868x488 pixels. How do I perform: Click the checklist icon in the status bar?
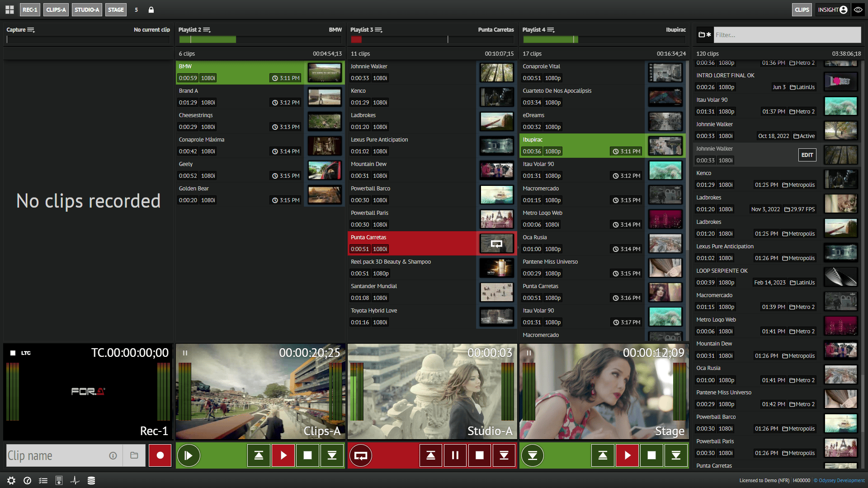43,480
